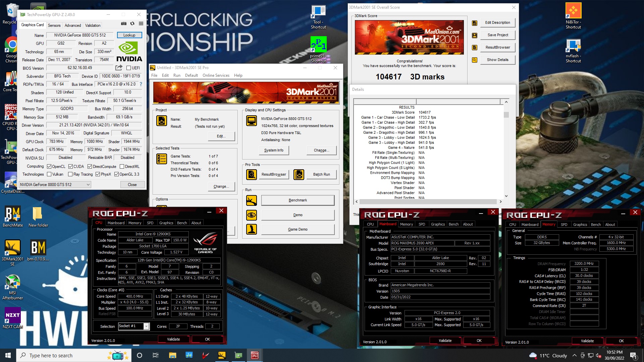Viewport: 644px width, 362px height.
Task: Toggle the PhysX checkbox
Action: pyautogui.click(x=98, y=174)
